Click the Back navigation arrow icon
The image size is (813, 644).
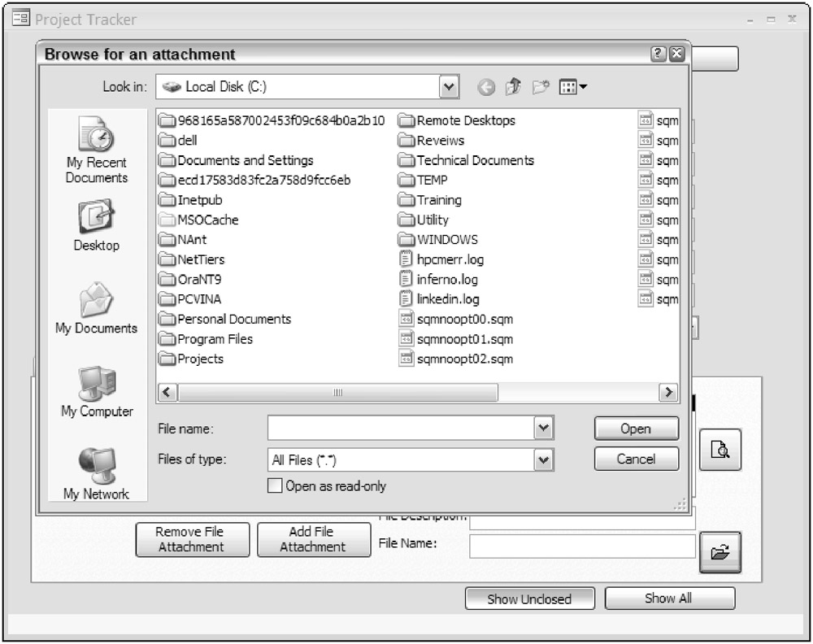coord(486,87)
